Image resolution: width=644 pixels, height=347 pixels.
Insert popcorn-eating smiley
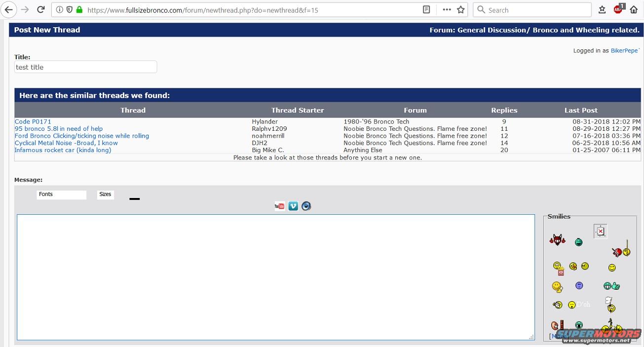[x=558, y=268]
